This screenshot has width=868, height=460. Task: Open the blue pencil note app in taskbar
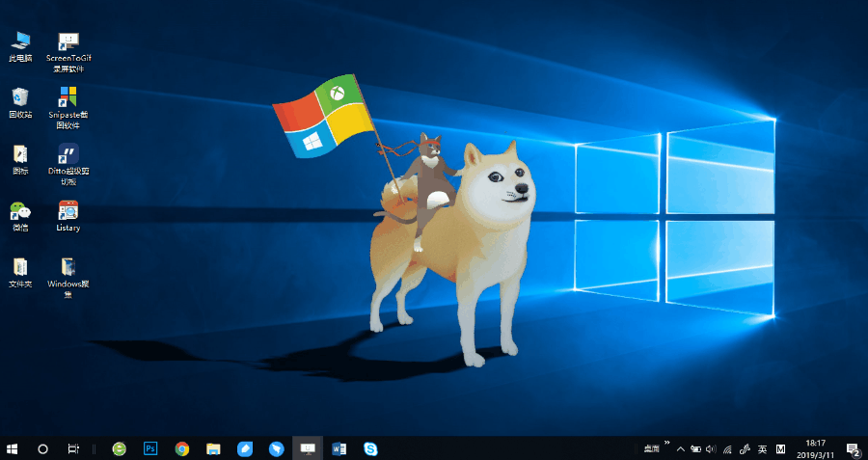[x=245, y=448]
